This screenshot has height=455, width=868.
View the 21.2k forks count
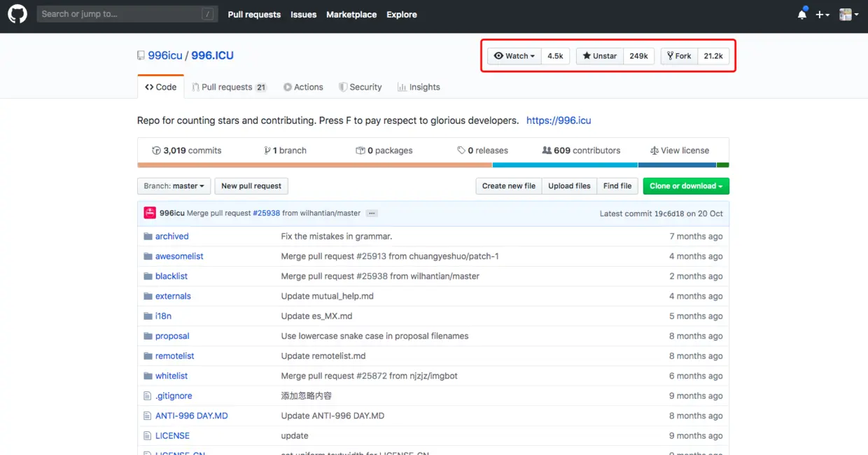713,56
